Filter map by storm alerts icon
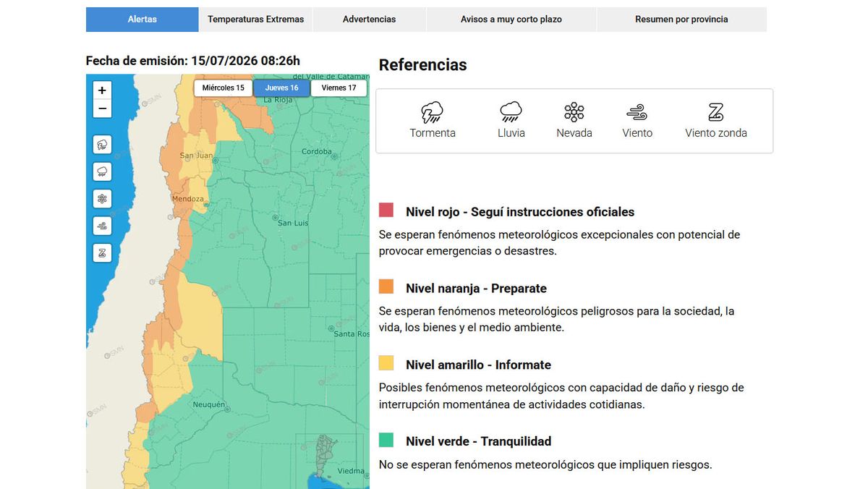The width and height of the screenshot is (868, 489). [102, 144]
